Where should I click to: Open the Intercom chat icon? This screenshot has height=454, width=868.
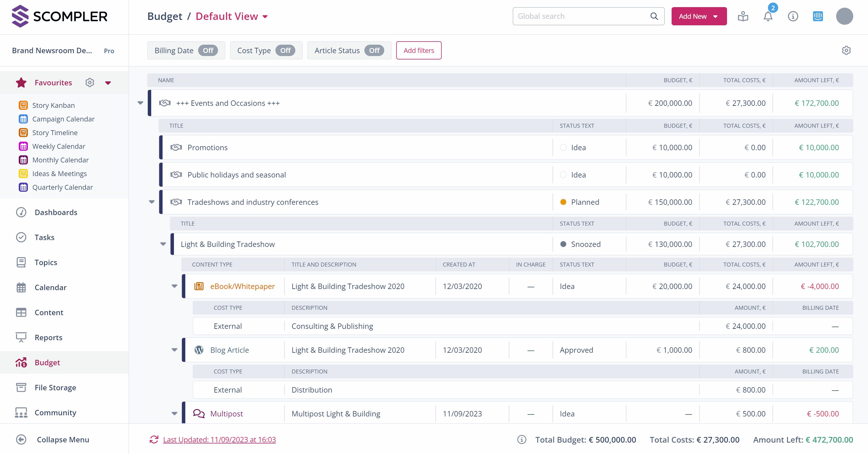pos(817,16)
